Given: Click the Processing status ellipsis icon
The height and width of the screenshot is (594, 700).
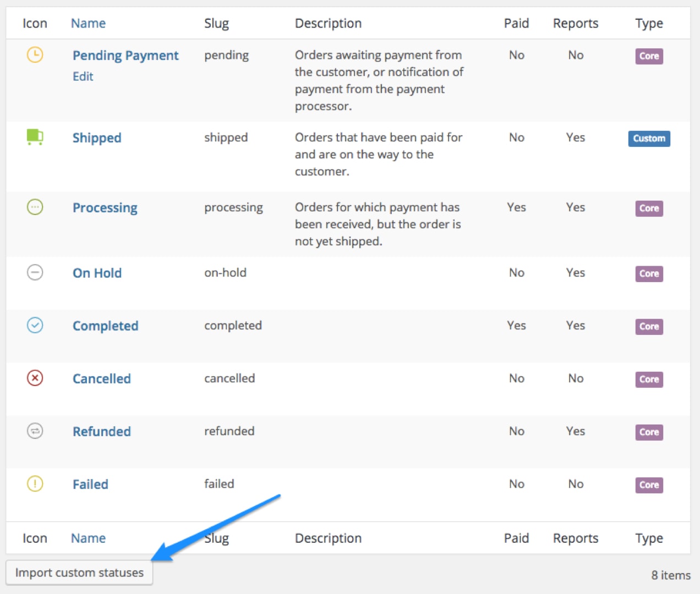Looking at the screenshot, I should (35, 207).
